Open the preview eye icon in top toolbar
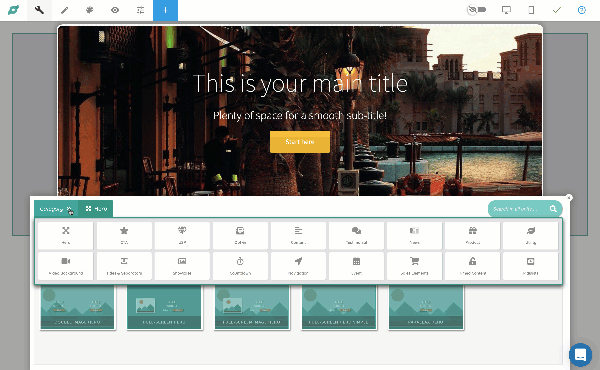The width and height of the screenshot is (600, 370). pyautogui.click(x=115, y=10)
